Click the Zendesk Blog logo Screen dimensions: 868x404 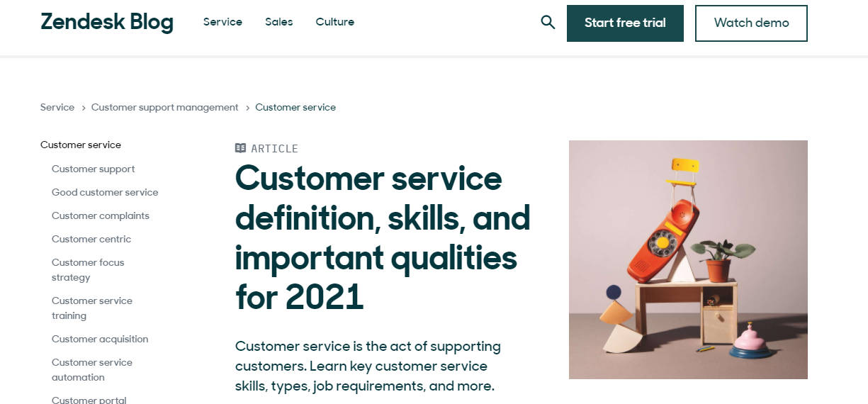pyautogui.click(x=107, y=22)
